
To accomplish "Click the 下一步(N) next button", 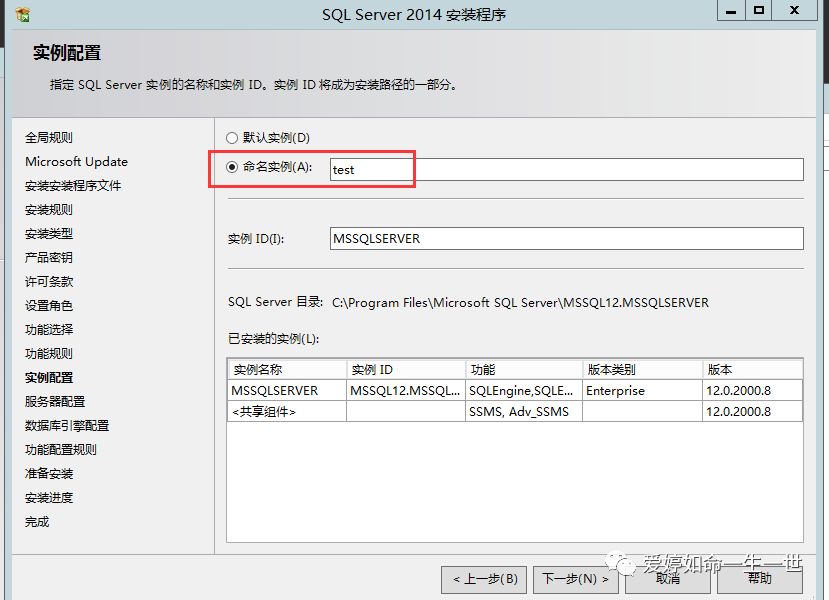I will coord(575,579).
